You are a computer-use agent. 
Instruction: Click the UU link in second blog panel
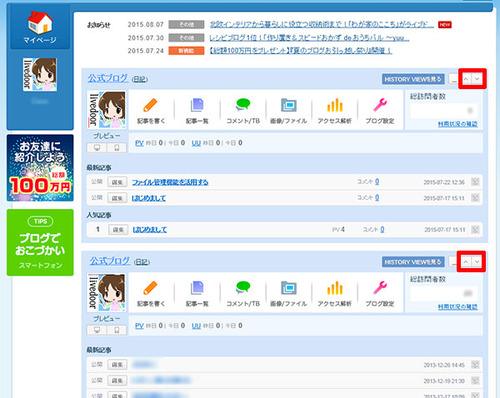(196, 325)
